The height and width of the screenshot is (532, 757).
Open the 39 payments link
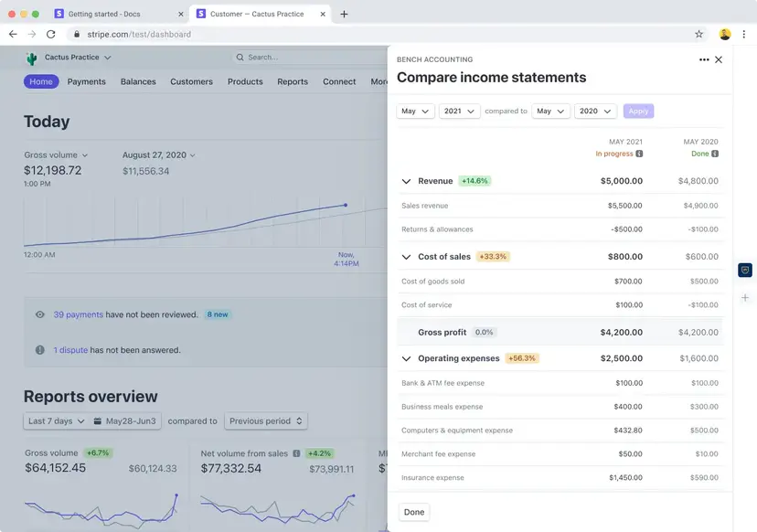78,314
